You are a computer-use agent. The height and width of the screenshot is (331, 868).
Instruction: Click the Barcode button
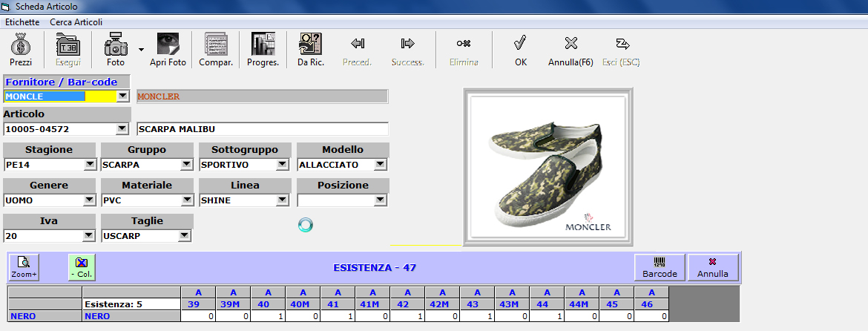point(660,267)
